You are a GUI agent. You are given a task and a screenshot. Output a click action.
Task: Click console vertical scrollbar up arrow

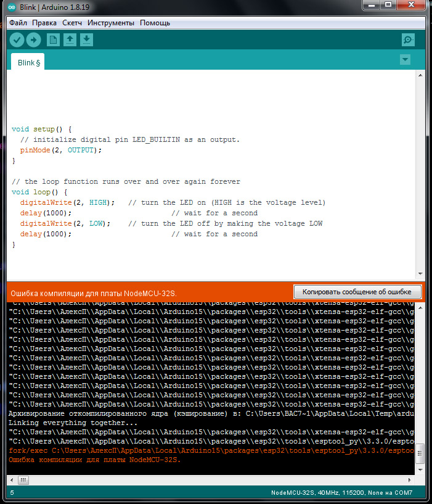(420, 308)
